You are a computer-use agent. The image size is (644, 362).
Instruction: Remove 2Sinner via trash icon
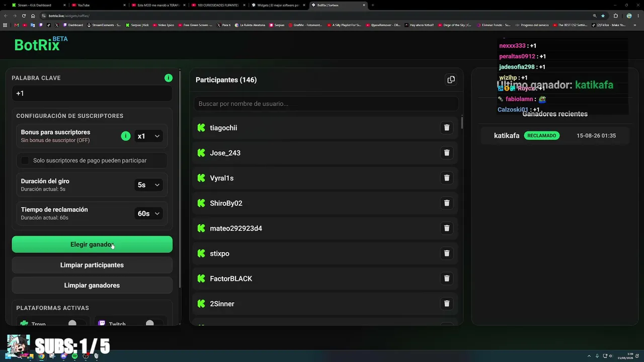click(446, 304)
